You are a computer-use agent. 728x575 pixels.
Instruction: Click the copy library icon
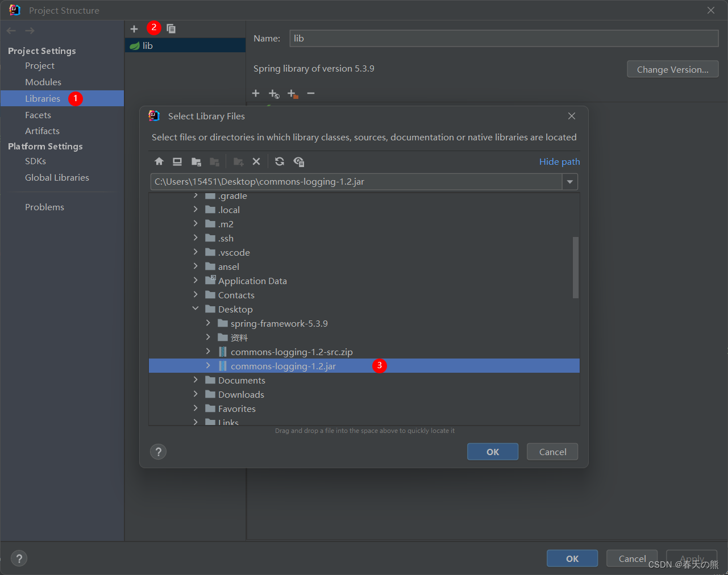[x=171, y=28]
